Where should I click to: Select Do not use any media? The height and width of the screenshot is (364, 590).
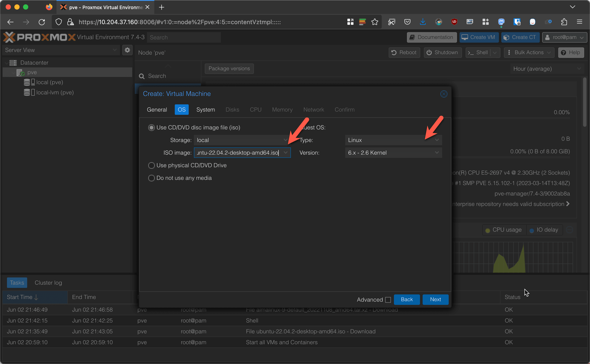tap(151, 178)
